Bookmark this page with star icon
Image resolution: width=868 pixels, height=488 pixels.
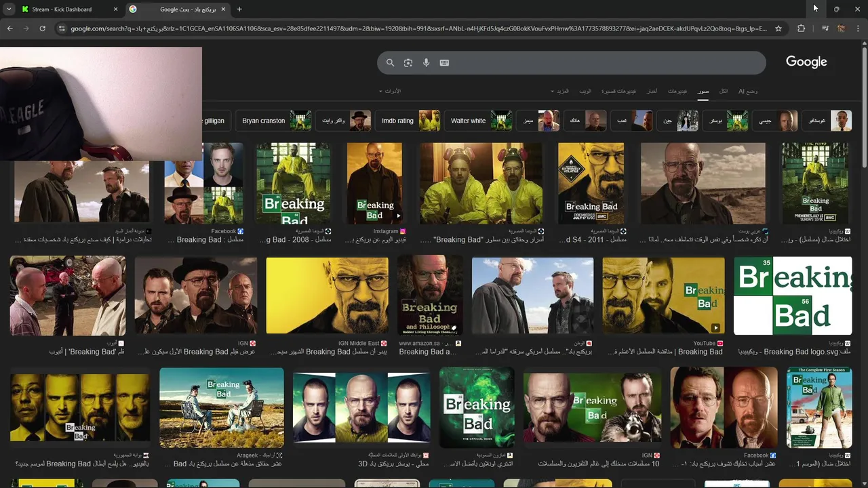(x=778, y=28)
